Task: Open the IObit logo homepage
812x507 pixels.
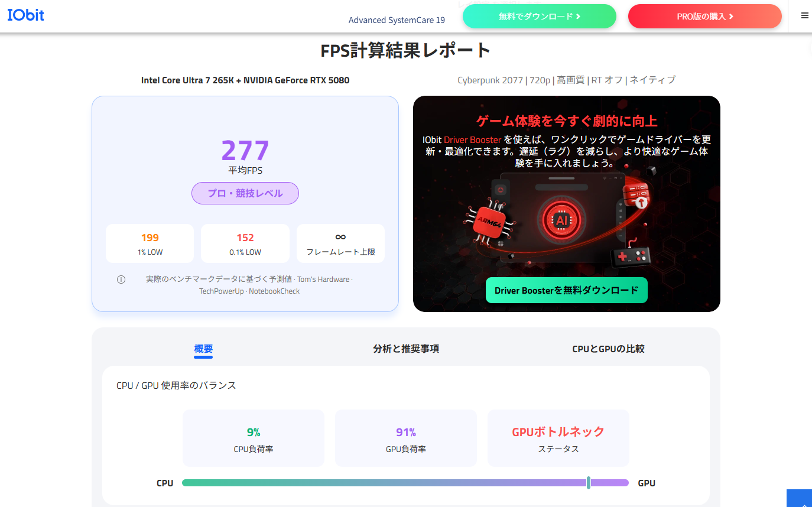Action: [25, 15]
